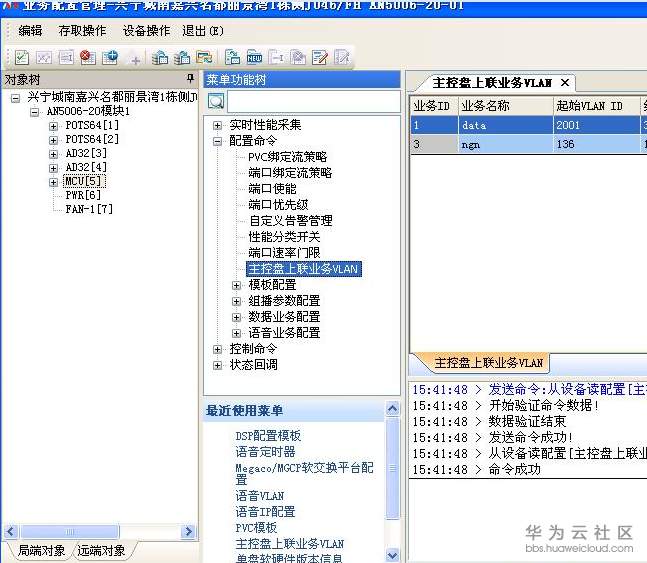Close the 主控盘上联业务VLAN top tab

pyautogui.click(x=565, y=83)
